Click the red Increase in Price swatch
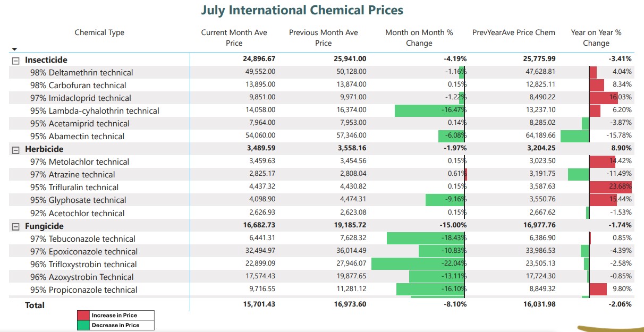This screenshot has height=332, width=644. 83,316
